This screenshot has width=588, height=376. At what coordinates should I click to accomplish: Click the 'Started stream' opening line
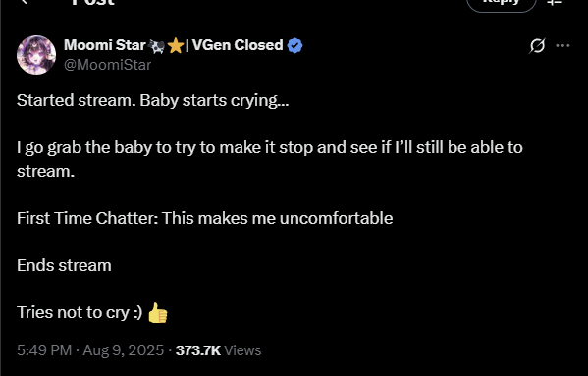point(152,101)
